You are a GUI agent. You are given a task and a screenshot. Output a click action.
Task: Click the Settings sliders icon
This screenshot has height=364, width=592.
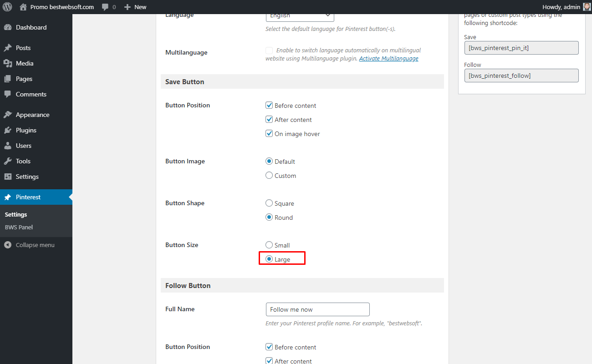click(7, 177)
